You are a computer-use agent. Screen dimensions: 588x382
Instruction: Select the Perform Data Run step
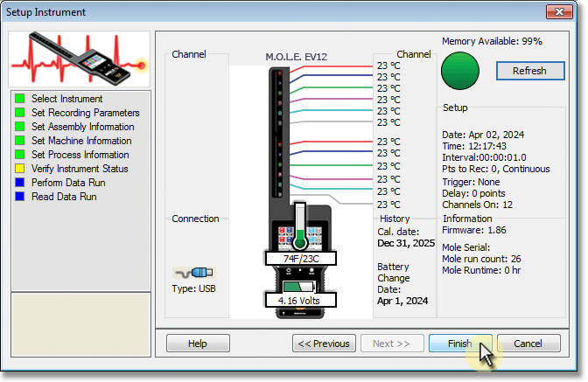pos(68,183)
